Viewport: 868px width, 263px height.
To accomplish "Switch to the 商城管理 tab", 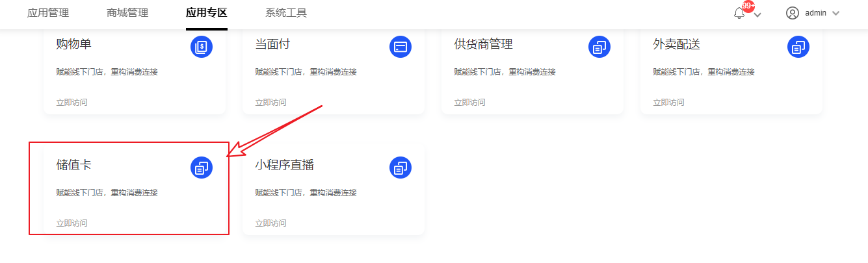I will (x=127, y=13).
